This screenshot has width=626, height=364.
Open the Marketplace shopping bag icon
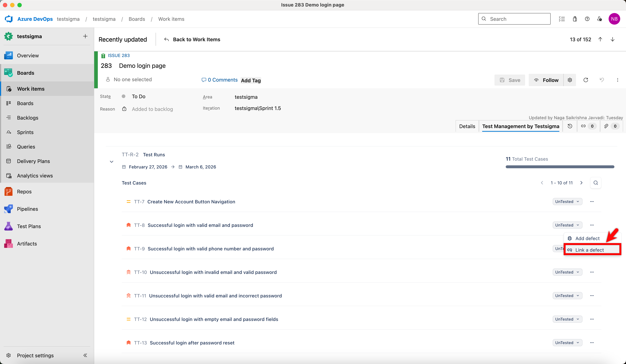[x=575, y=19]
